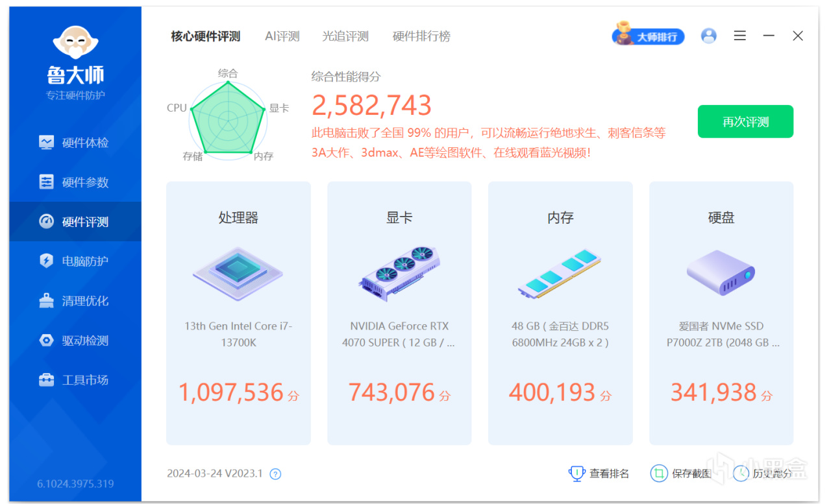
Task: Switch to 核心硬件评测 tab
Action: [206, 36]
